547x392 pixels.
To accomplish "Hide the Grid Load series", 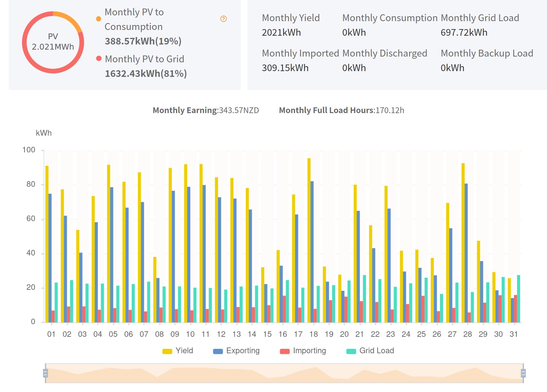I will pyautogui.click(x=376, y=351).
